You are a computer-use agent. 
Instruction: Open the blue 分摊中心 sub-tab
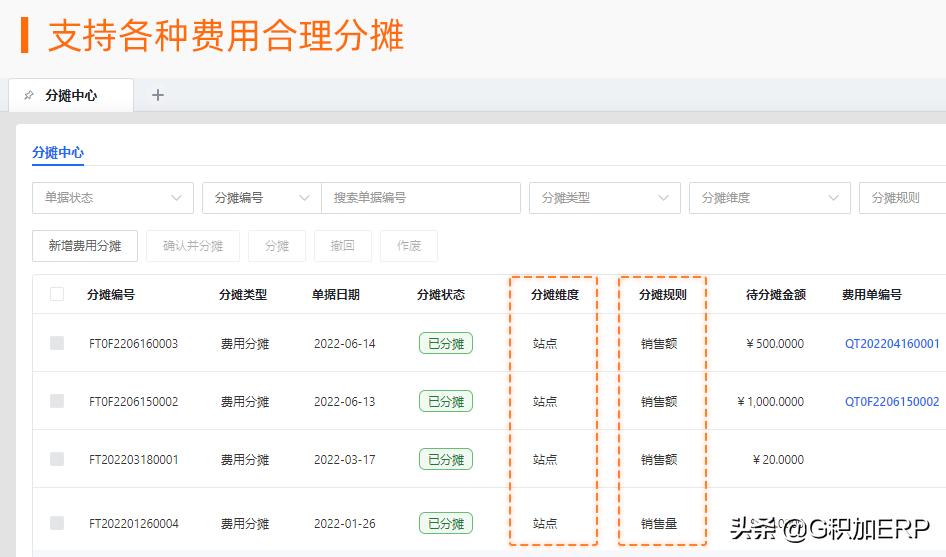58,153
